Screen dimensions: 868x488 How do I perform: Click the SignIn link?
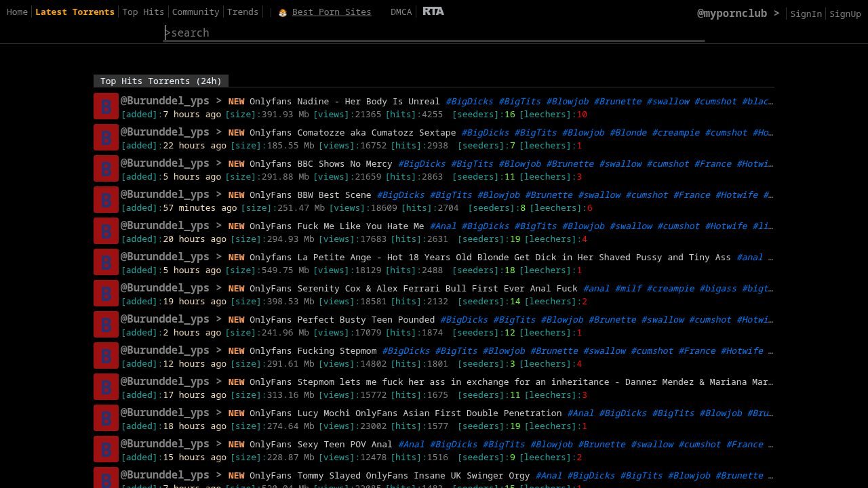(x=806, y=14)
